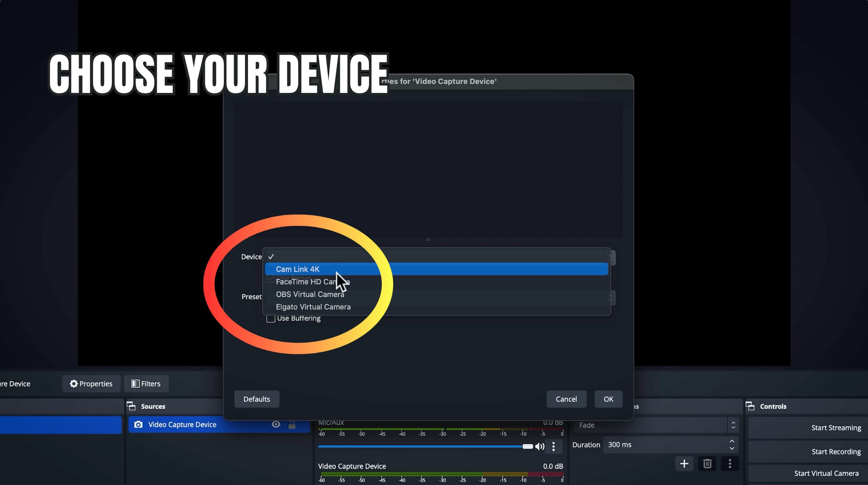Open Filters for the selected source
Screen dimensions: 868x485
pyautogui.click(x=146, y=383)
